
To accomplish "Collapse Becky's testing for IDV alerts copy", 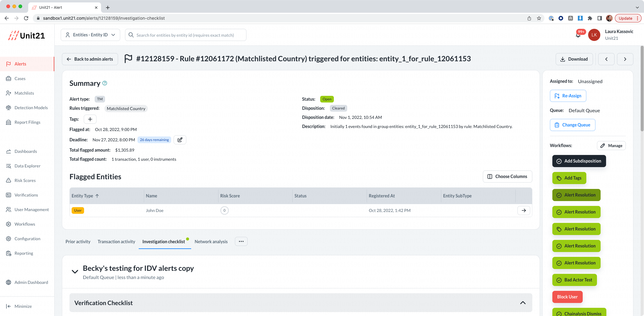I will (75, 272).
